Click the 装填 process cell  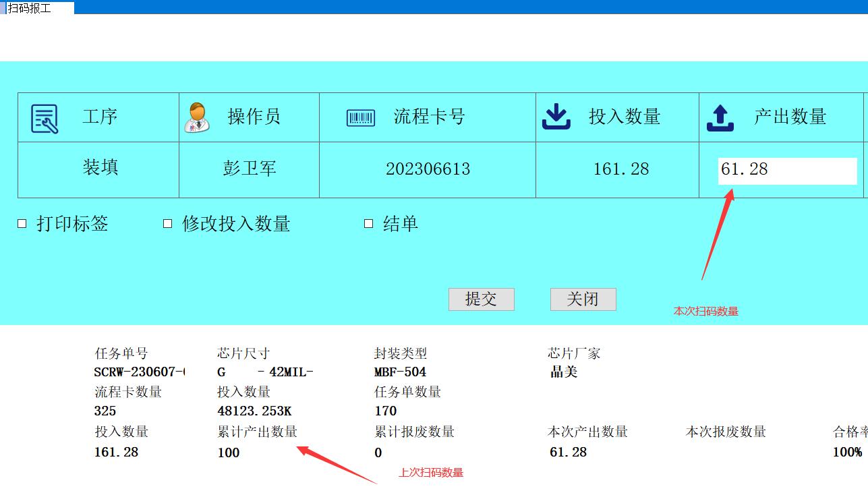(100, 168)
